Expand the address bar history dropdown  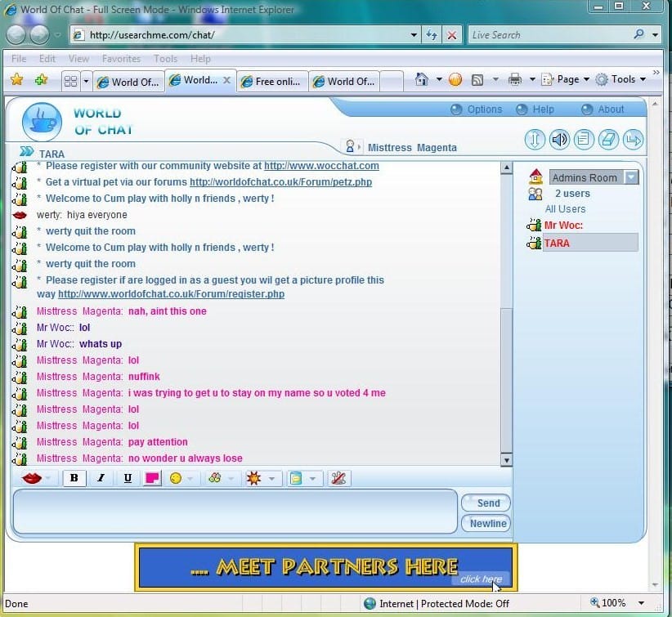(x=414, y=34)
